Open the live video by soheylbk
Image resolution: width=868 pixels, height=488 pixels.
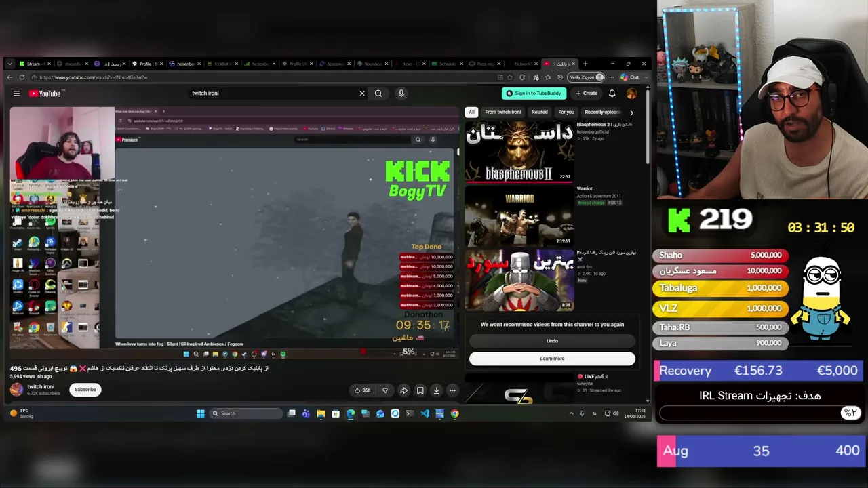519,388
